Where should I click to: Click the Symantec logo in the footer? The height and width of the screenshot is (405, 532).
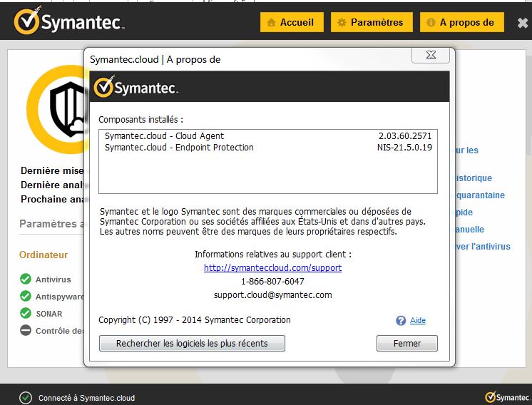(507, 397)
